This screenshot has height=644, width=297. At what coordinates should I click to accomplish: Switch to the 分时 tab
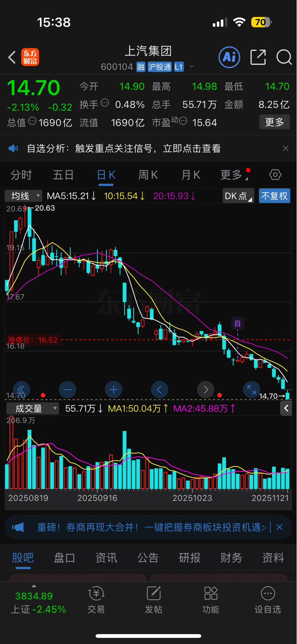pos(21,175)
